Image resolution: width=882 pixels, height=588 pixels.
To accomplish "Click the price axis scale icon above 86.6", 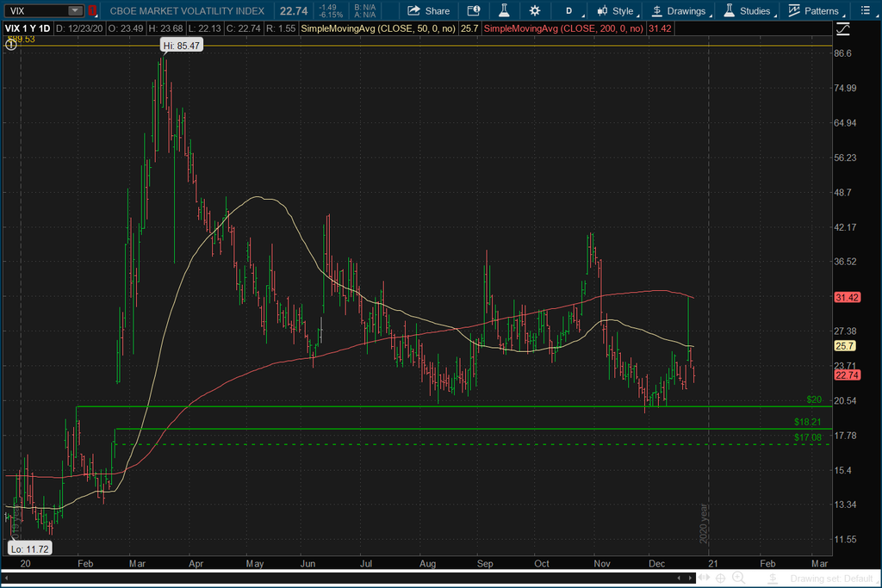I will pyautogui.click(x=842, y=28).
